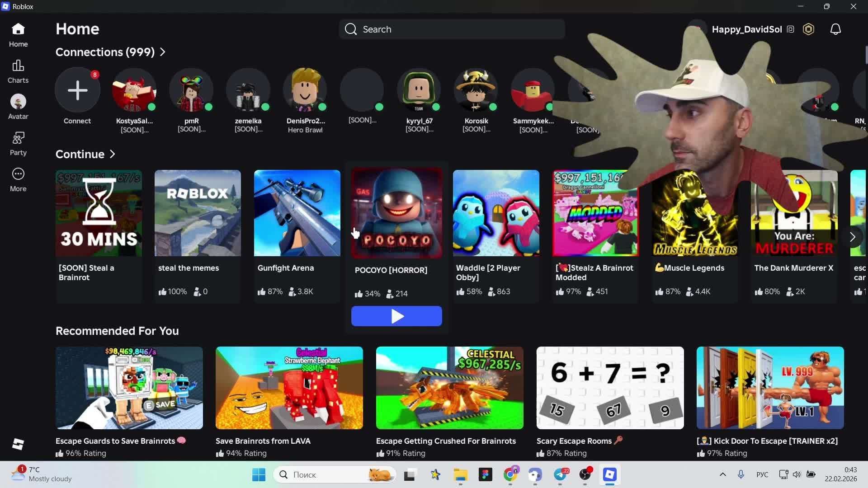Click the Search input field

point(452,29)
